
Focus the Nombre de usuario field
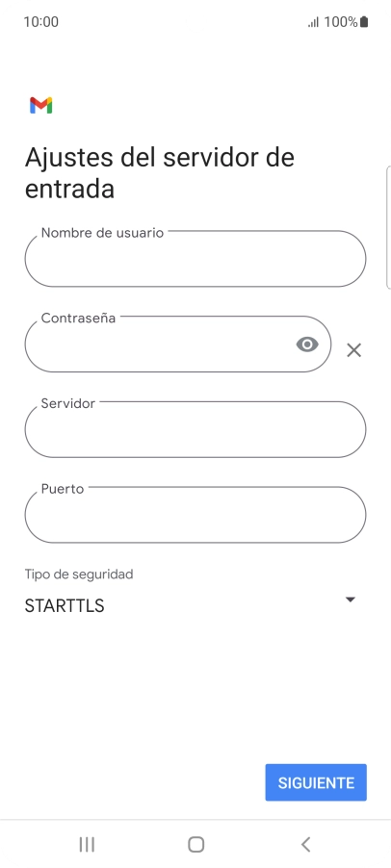click(195, 259)
